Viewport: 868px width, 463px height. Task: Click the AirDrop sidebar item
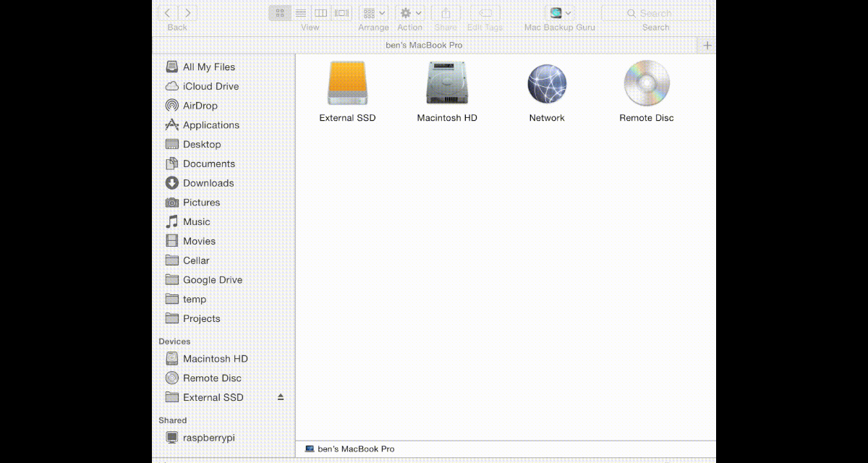[x=200, y=106]
